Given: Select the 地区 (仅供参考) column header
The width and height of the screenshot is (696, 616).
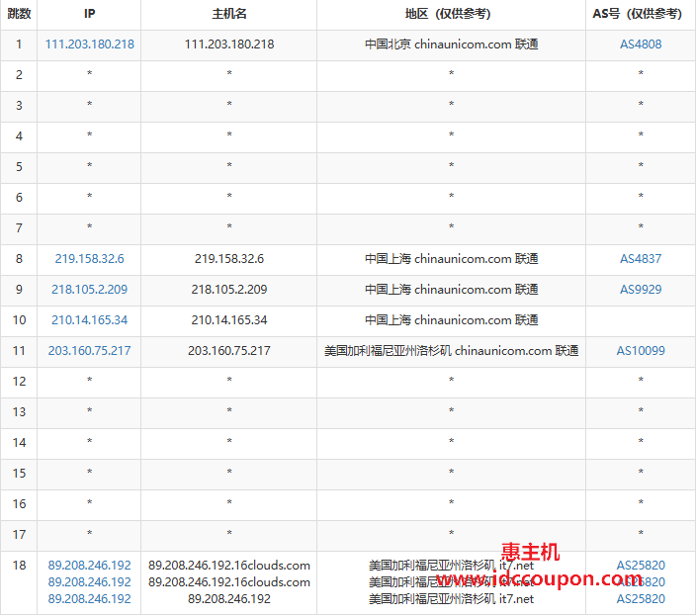Looking at the screenshot, I should [452, 14].
